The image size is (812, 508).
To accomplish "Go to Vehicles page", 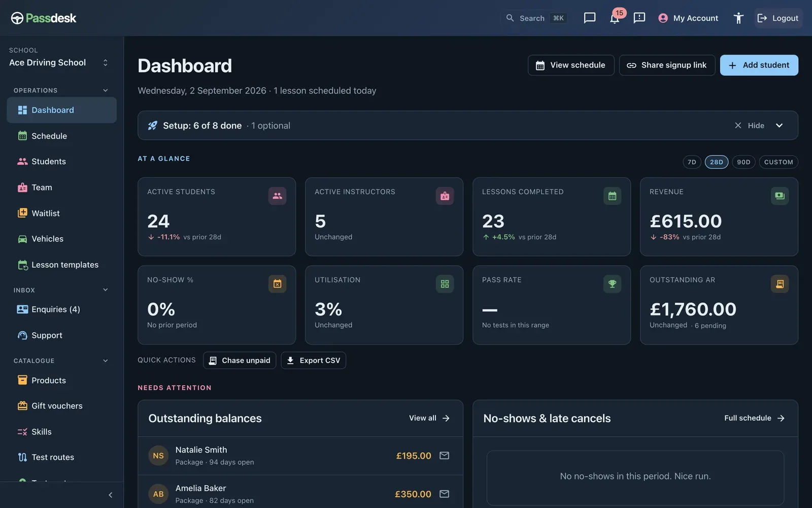I will coord(61,239).
